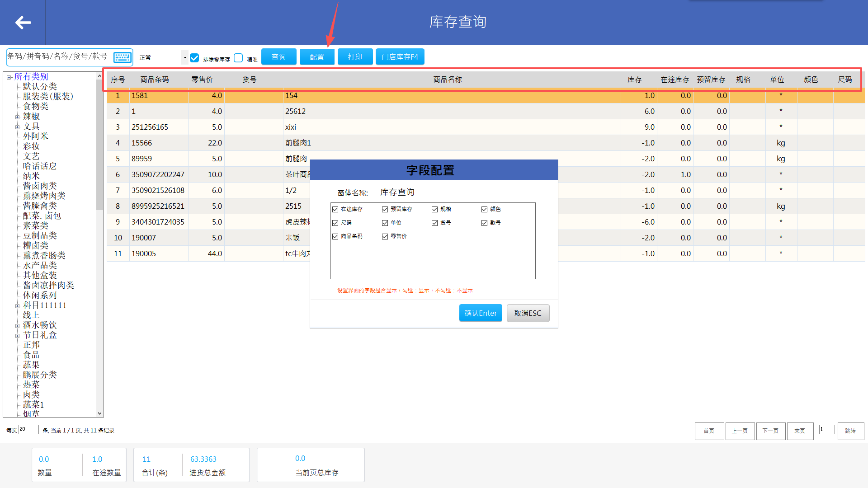Viewport: 868px width, 488px height.
Task: Uncheck the 在途库存 field checkbox
Action: (335, 209)
